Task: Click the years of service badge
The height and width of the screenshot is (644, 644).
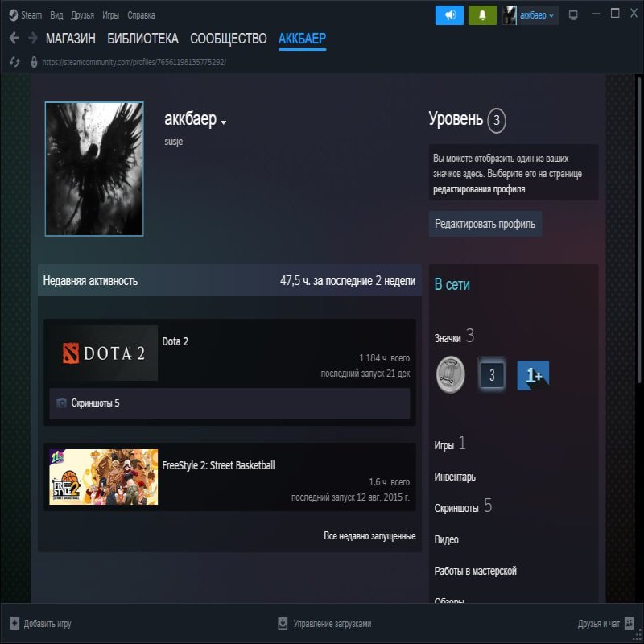Action: pos(491,375)
